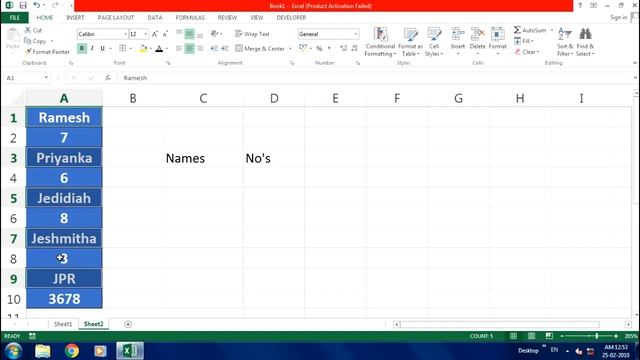Increase font size with the large A
Screen dimensions: 640x360
click(x=155, y=34)
